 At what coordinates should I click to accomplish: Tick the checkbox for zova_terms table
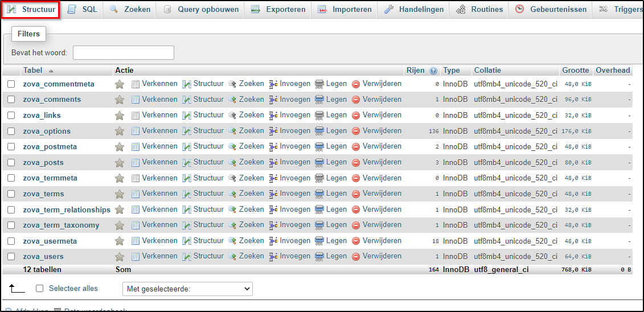pos(11,194)
